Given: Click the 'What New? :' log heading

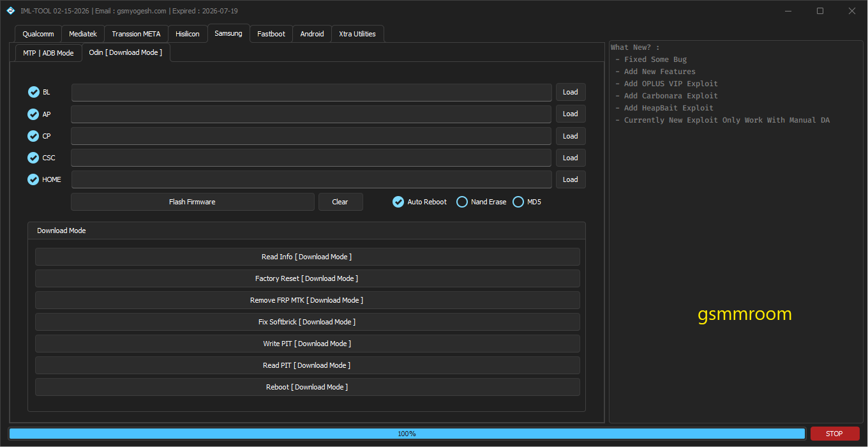Looking at the screenshot, I should (x=635, y=47).
